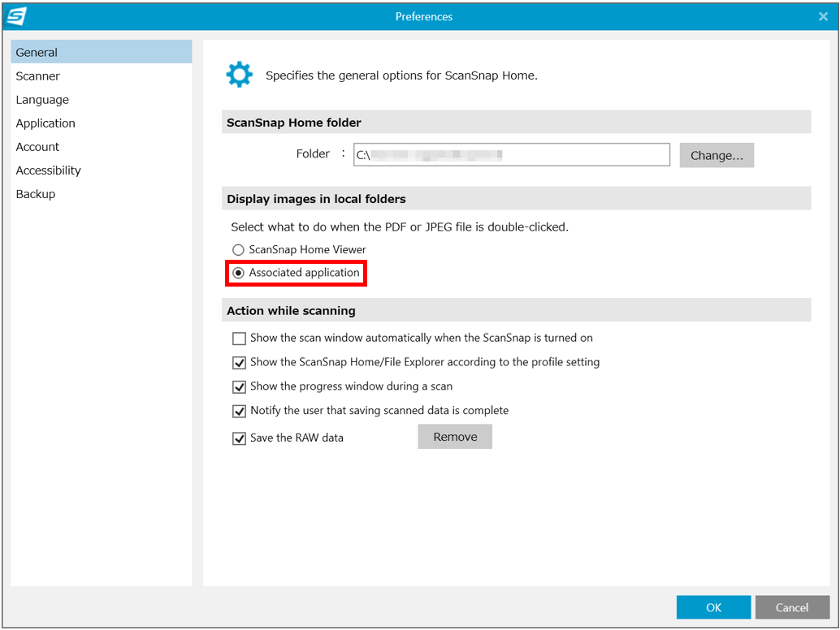
Task: Disable the progress window during a scan
Action: point(240,387)
